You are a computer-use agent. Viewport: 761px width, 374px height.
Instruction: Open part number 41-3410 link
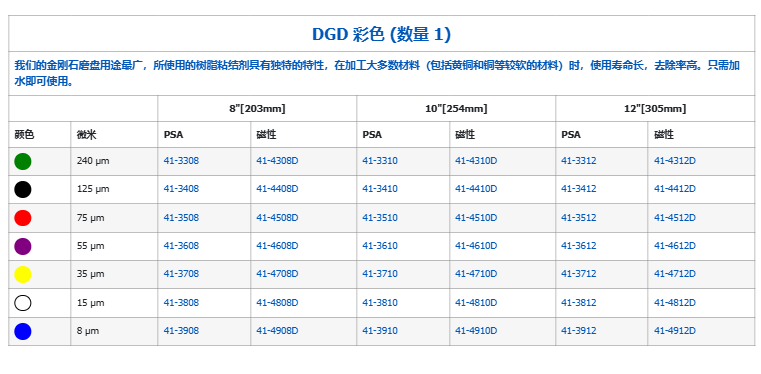380,189
